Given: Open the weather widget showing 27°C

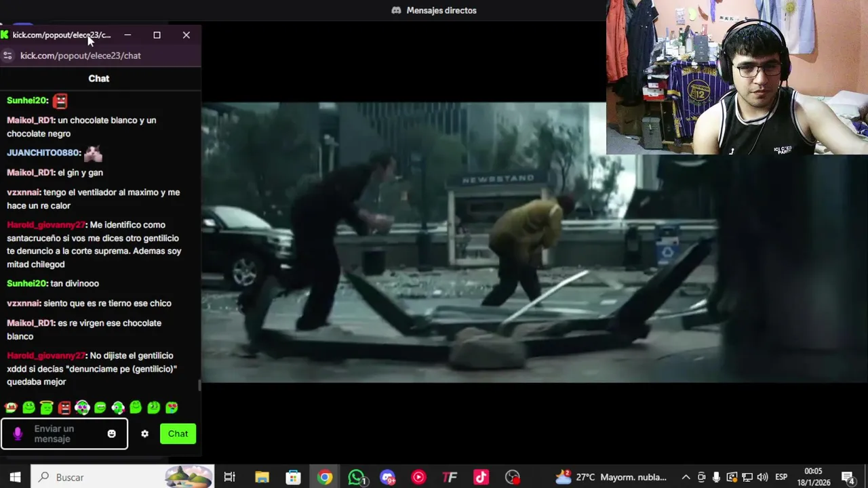Looking at the screenshot, I should click(x=611, y=477).
